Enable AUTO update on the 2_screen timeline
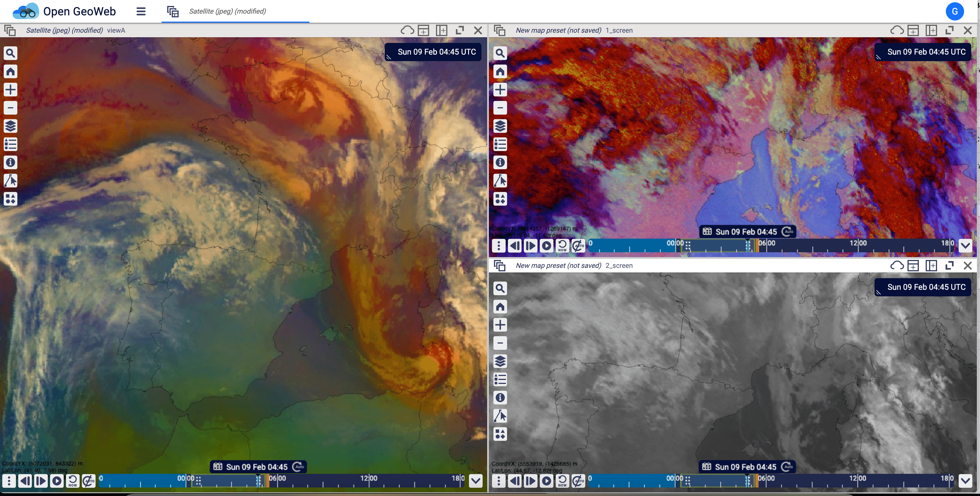The image size is (980, 496). pos(579,481)
